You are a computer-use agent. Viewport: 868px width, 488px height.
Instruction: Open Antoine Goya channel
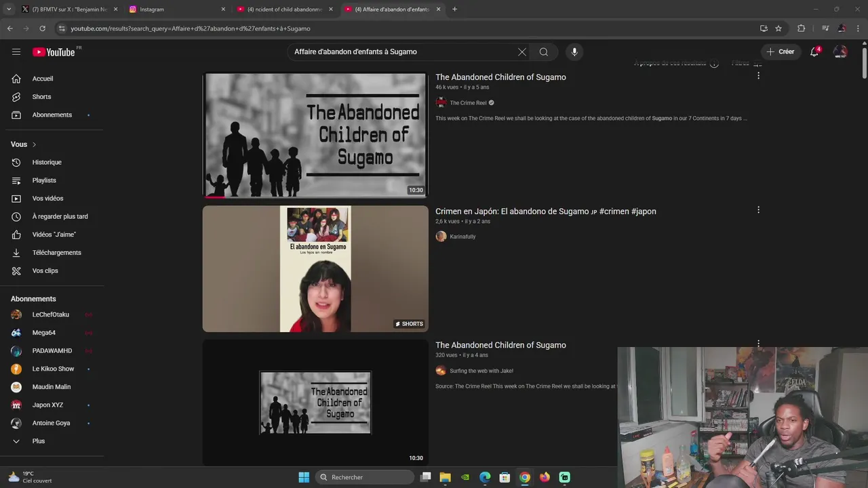(52, 423)
